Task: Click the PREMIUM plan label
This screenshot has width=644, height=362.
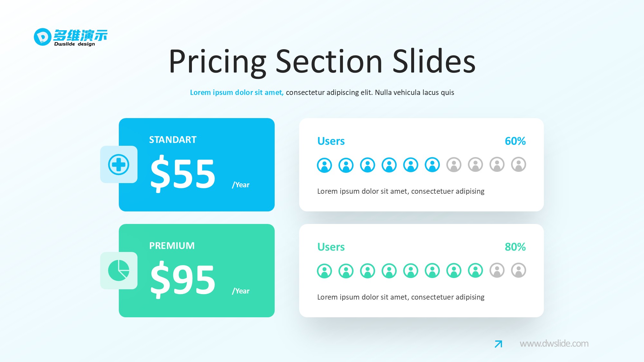Action: tap(172, 246)
